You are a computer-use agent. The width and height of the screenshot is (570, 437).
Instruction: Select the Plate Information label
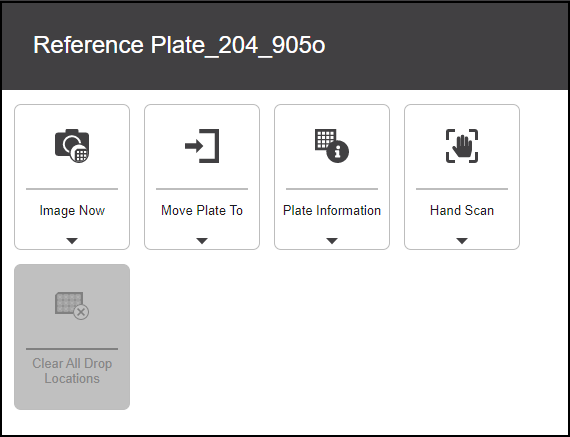point(332,211)
